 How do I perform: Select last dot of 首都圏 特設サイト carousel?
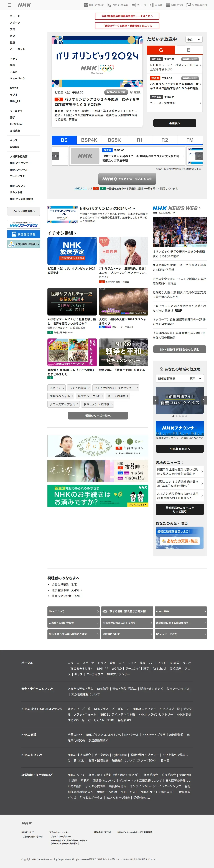point(186,416)
